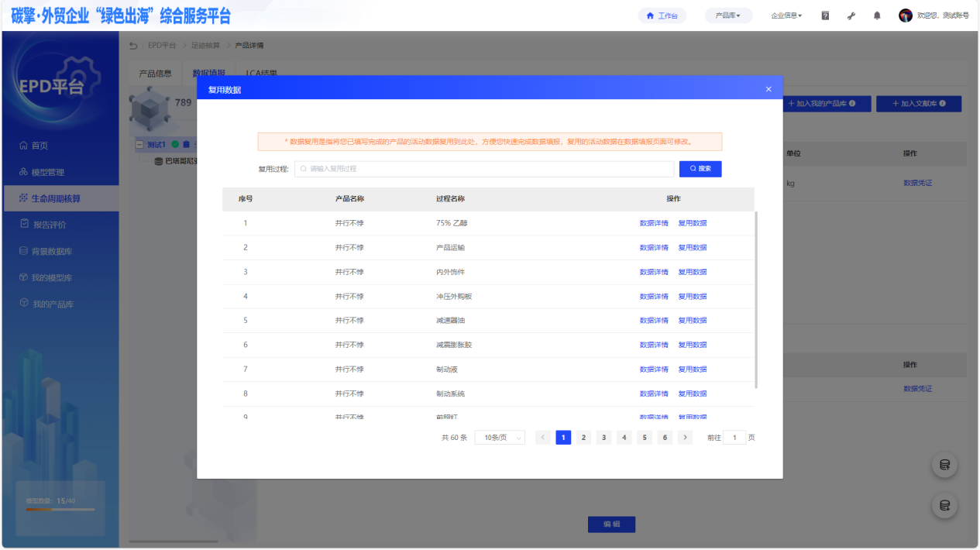Go to next page arrow

[685, 438]
